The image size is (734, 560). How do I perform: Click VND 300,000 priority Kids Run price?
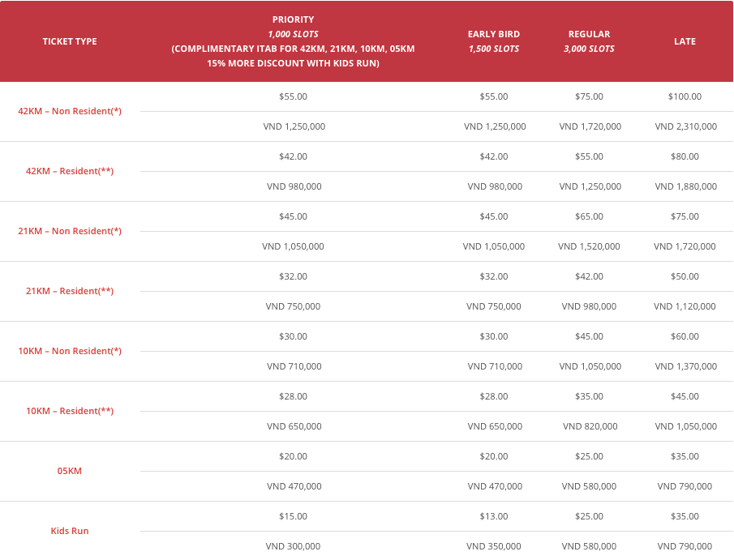coord(293,546)
